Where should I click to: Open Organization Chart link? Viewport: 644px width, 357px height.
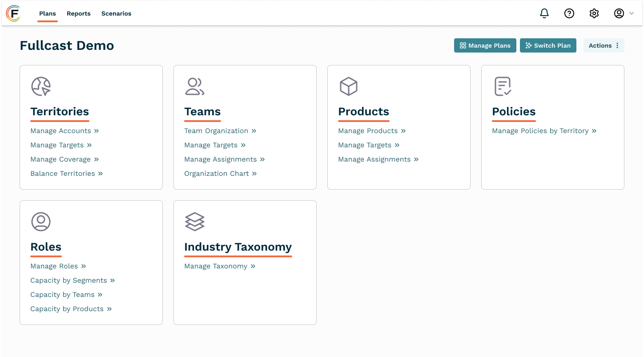tap(221, 174)
